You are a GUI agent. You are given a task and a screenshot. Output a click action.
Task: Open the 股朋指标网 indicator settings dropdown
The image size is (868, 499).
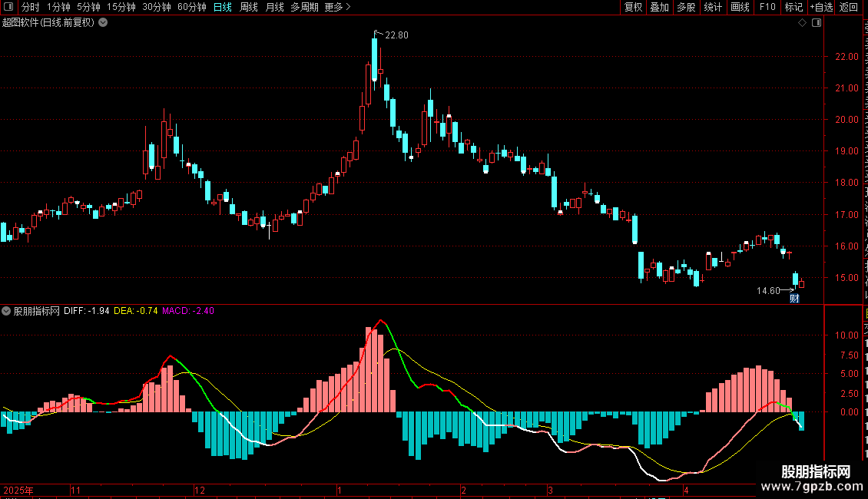coord(6,311)
